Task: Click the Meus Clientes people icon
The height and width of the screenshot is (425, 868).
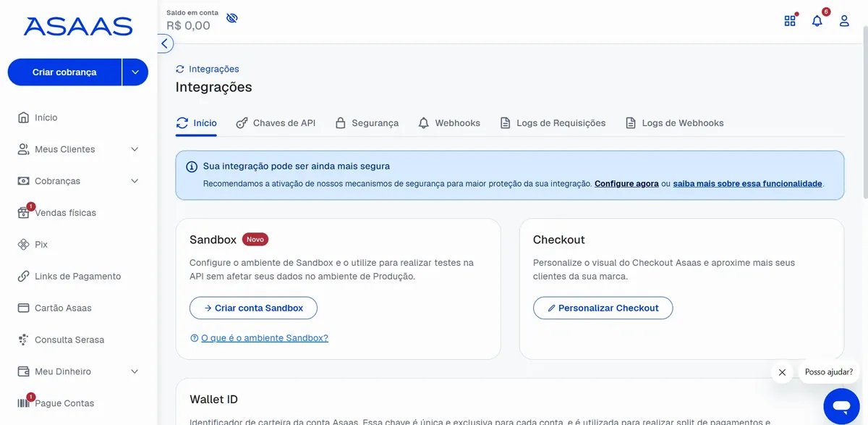Action: tap(23, 149)
